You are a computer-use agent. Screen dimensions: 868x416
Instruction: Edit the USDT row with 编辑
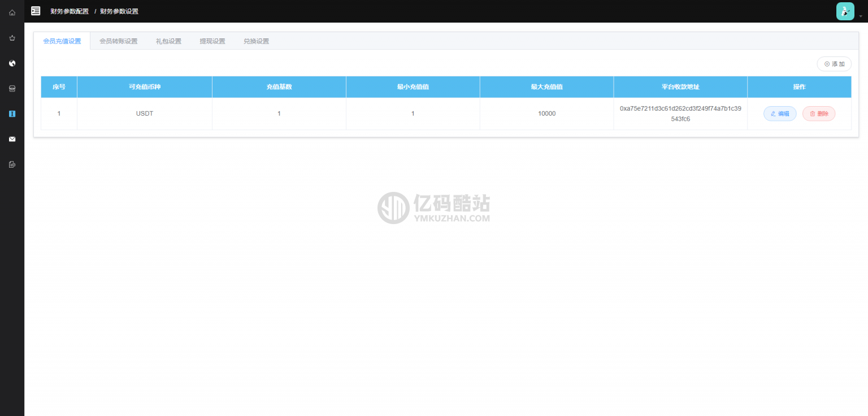780,113
